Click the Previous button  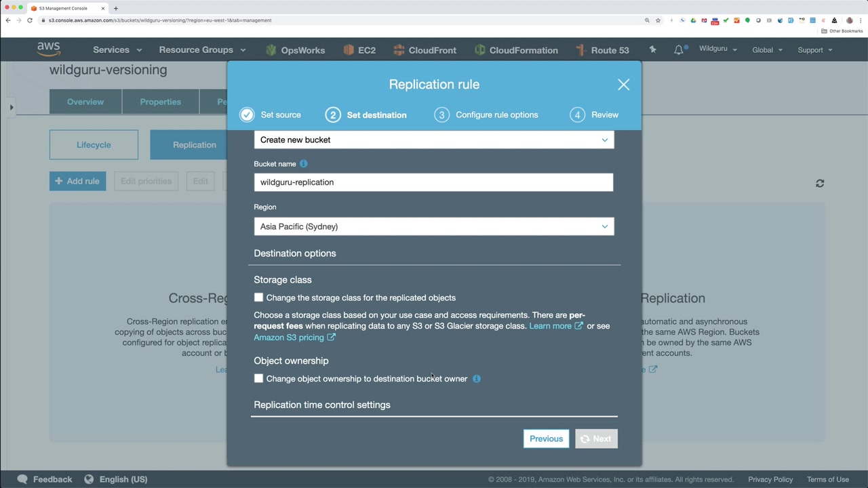pyautogui.click(x=546, y=439)
